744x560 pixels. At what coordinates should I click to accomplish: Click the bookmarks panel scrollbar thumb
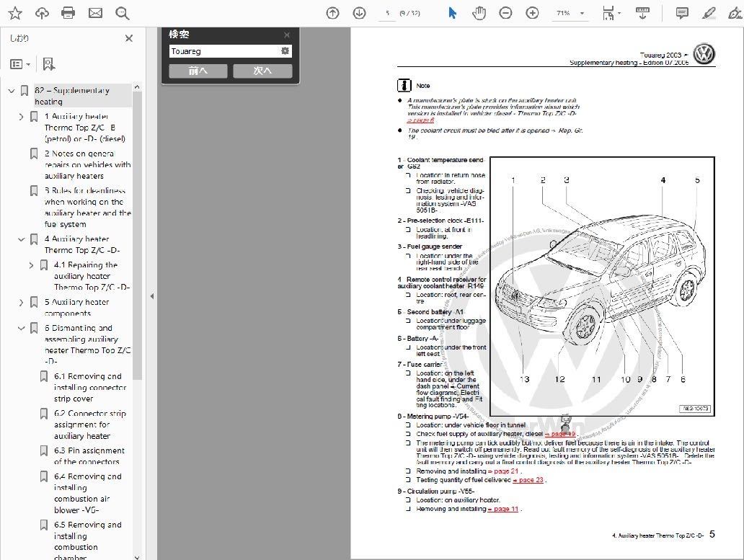(137, 235)
